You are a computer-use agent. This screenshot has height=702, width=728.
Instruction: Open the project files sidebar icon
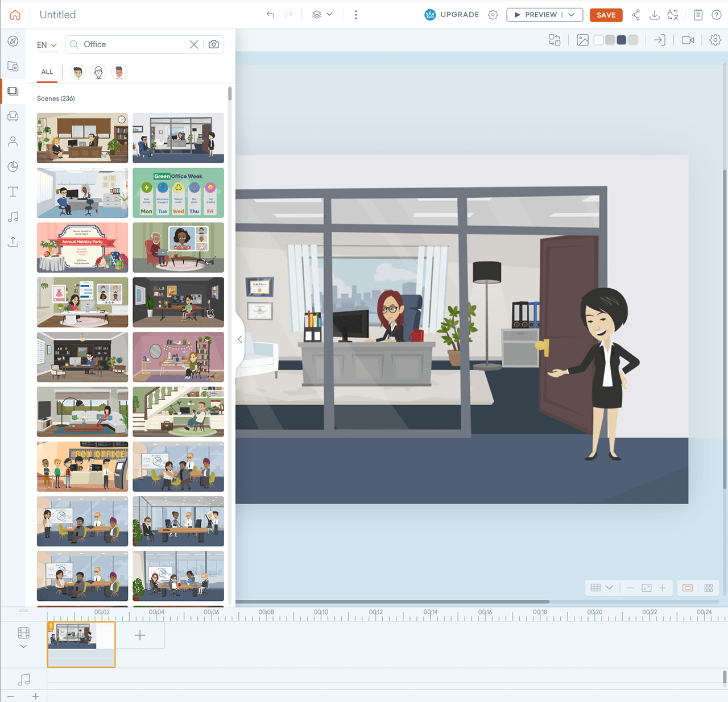pos(13,66)
